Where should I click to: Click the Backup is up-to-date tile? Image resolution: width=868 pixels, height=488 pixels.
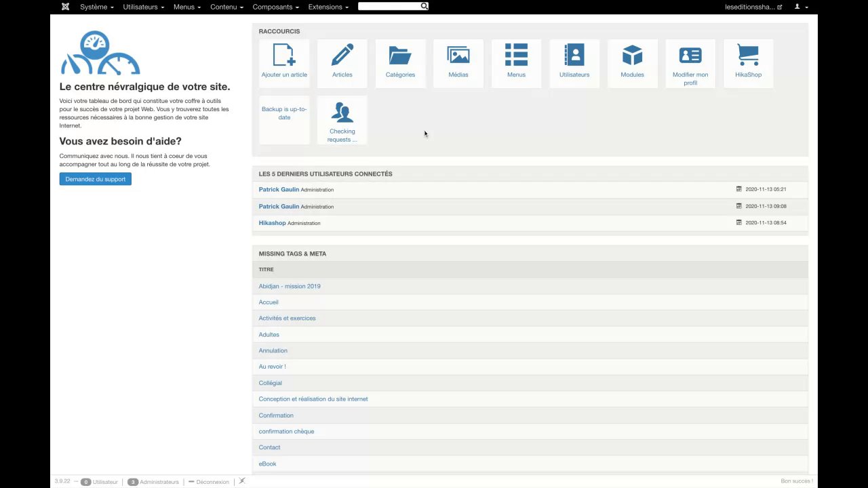pyautogui.click(x=284, y=120)
